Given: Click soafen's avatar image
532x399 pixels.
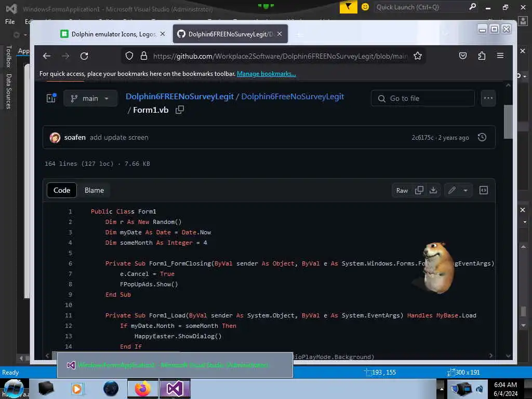Looking at the screenshot, I should (x=55, y=137).
